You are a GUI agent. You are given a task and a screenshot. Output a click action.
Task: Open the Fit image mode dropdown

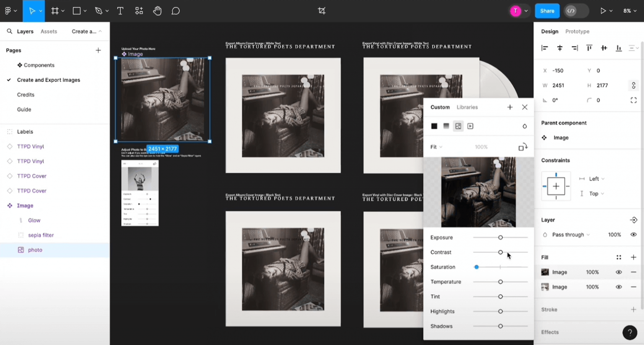point(436,147)
